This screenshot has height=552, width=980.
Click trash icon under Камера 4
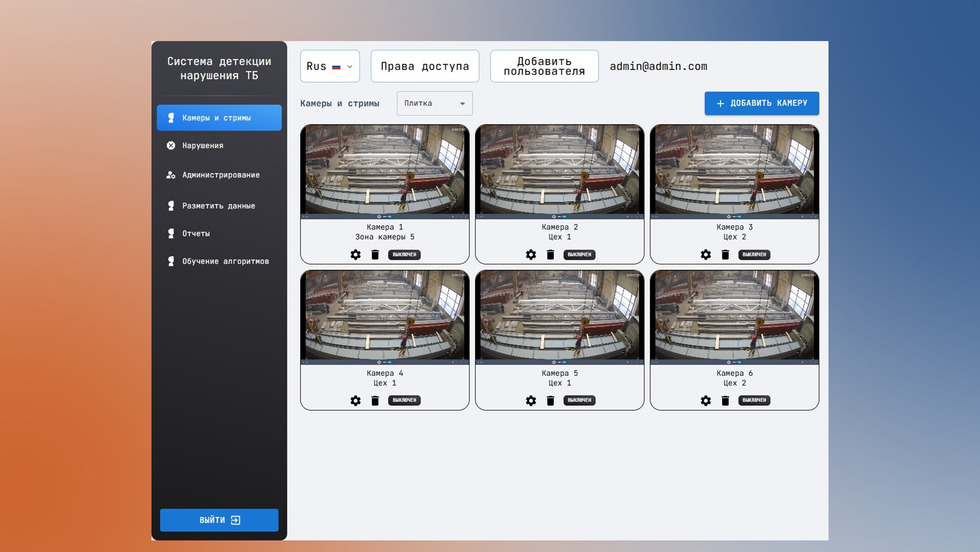(x=375, y=400)
